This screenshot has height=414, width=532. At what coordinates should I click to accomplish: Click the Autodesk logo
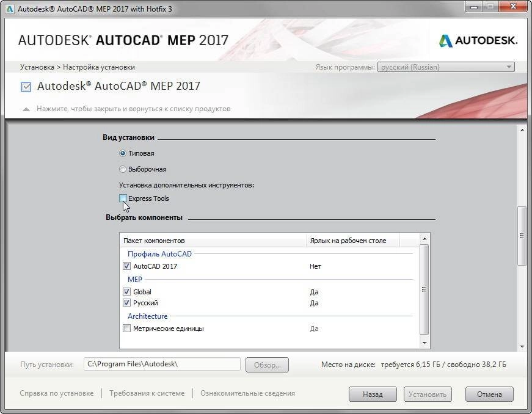[x=478, y=41]
